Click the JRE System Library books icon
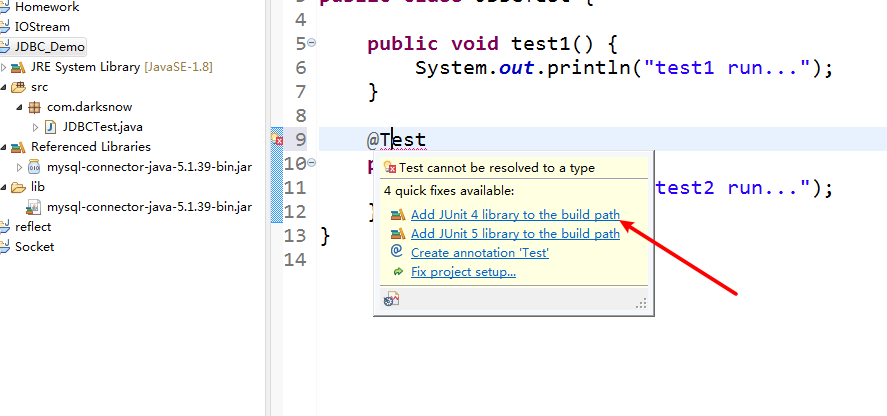 tap(18, 67)
